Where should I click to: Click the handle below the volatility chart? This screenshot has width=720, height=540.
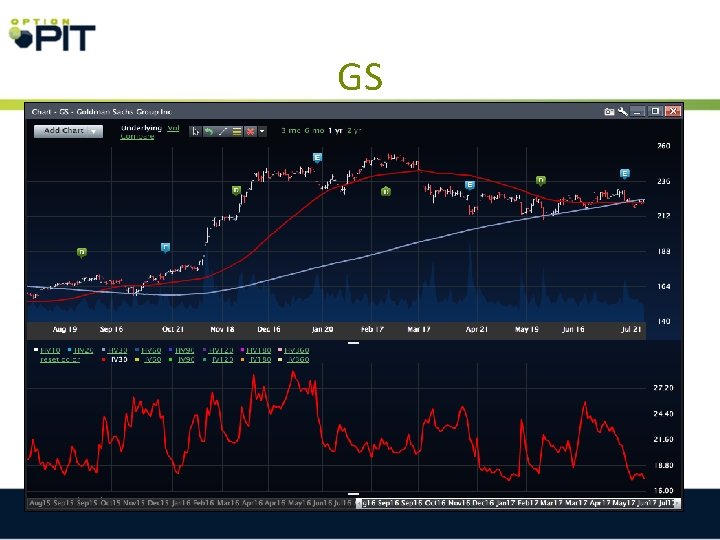click(x=354, y=494)
